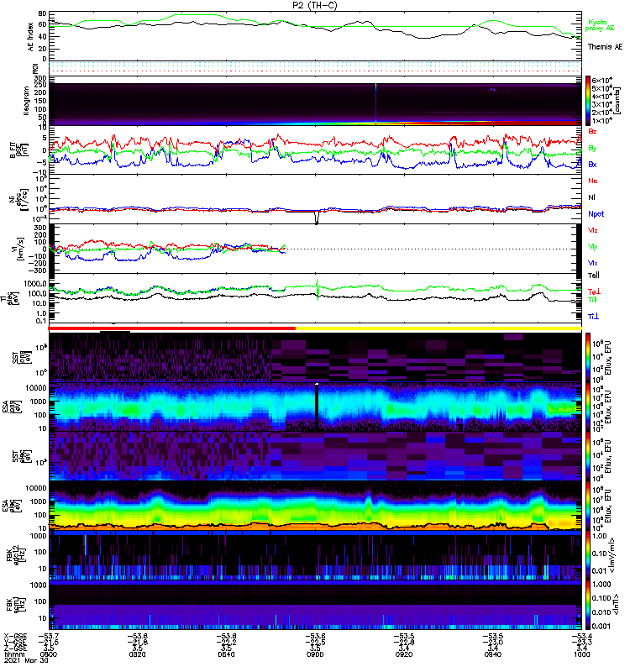Click the 0900 time tick label
The image size is (630, 672).
tap(315, 654)
